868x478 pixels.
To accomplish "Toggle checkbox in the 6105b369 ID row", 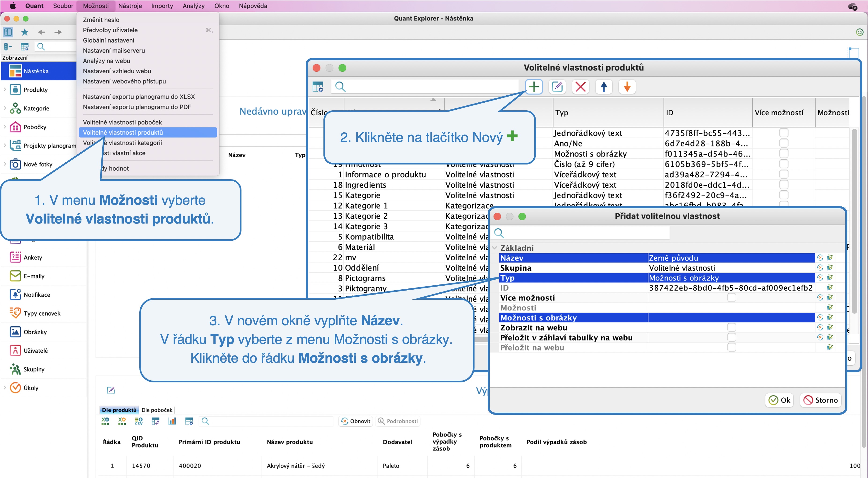I will pos(784,164).
